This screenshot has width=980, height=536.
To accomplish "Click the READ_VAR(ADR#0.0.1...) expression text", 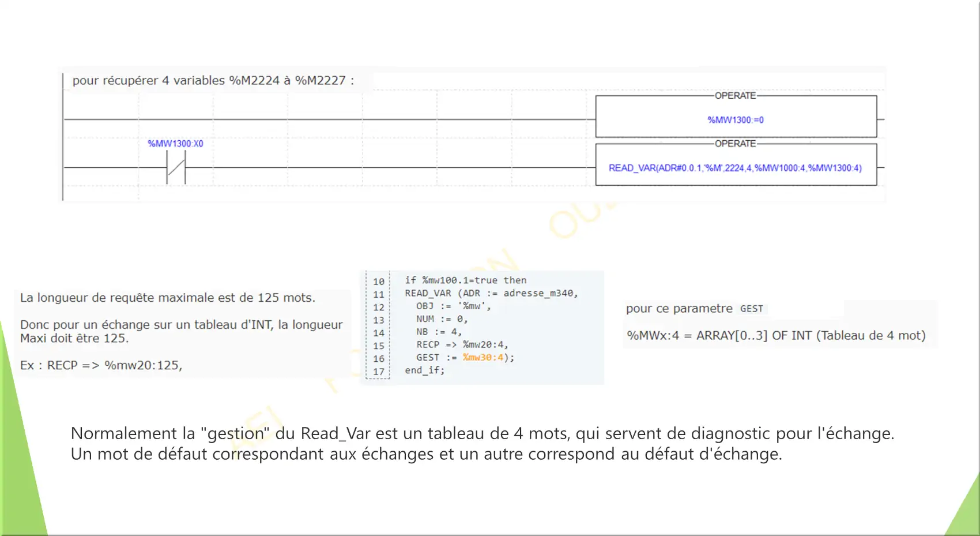I will (735, 168).
